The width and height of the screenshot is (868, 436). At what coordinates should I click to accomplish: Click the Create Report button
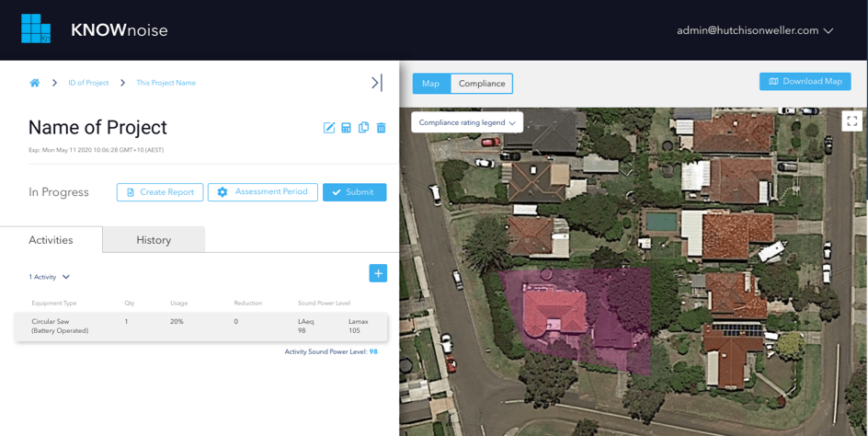tap(160, 192)
